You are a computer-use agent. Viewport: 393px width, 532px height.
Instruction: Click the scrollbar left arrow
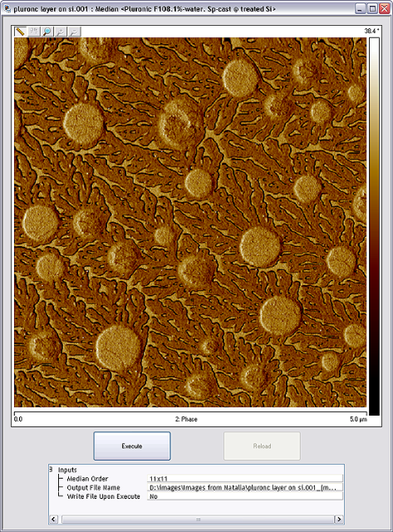point(53,519)
